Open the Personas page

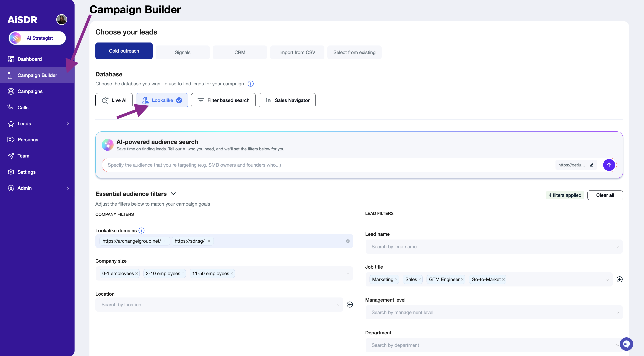[37, 139]
